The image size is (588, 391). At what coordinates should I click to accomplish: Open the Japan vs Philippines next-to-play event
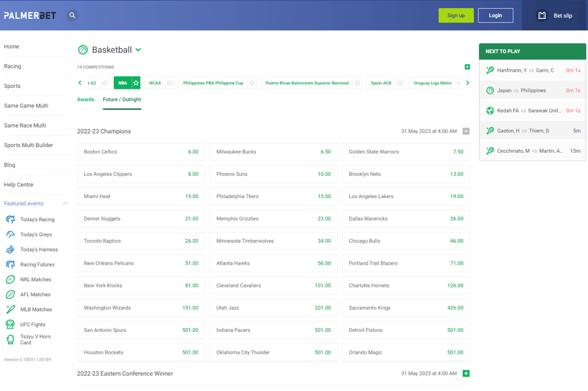[x=532, y=90]
